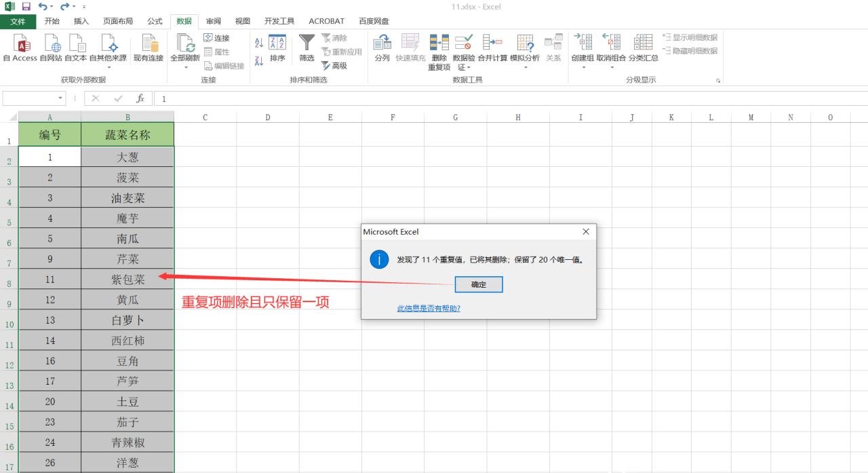This screenshot has height=473, width=868.
Task: Click the 确定 button in dialog
Action: (479, 284)
